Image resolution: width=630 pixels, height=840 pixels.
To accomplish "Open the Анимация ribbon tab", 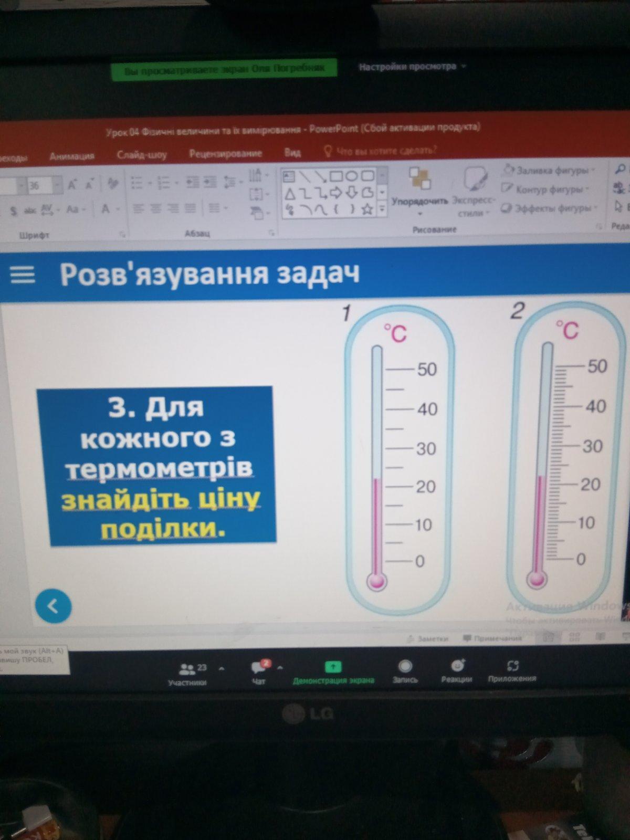I will tap(72, 156).
